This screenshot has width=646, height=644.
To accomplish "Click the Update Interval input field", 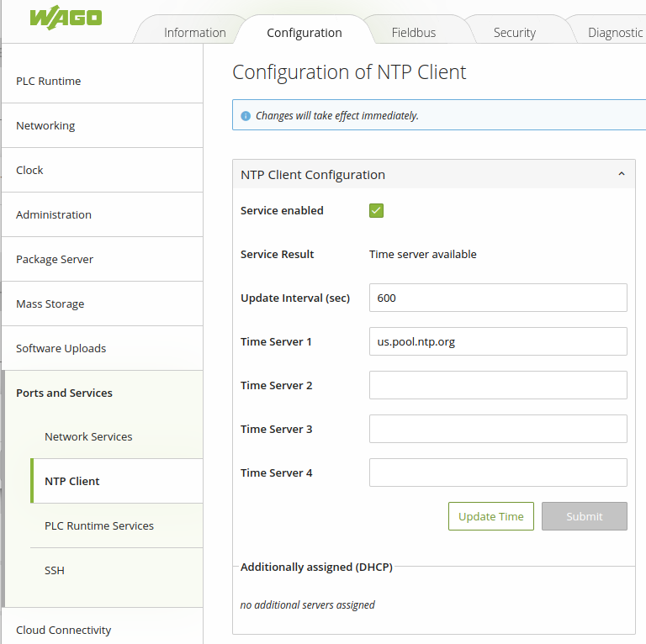I will [x=497, y=298].
